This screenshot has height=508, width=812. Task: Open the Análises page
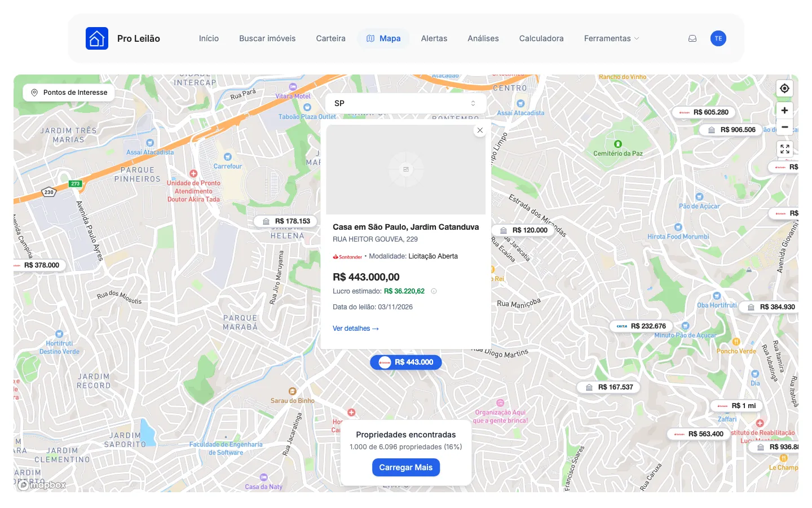click(483, 38)
